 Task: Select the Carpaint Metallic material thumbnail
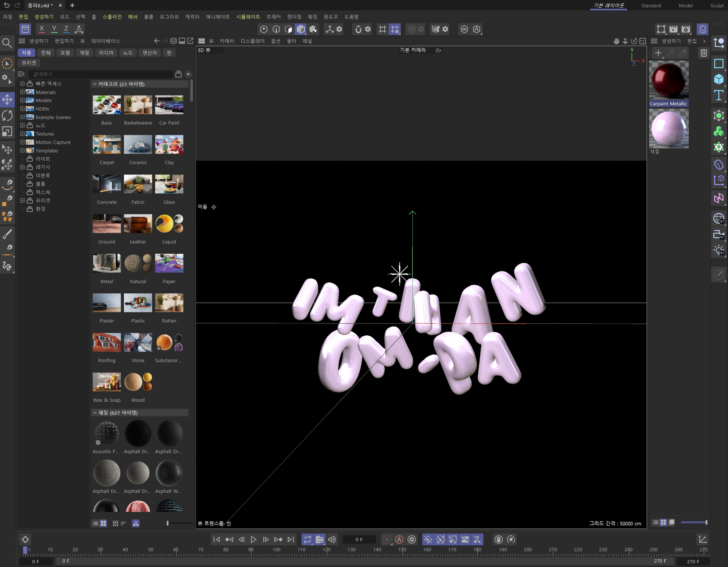tap(669, 81)
